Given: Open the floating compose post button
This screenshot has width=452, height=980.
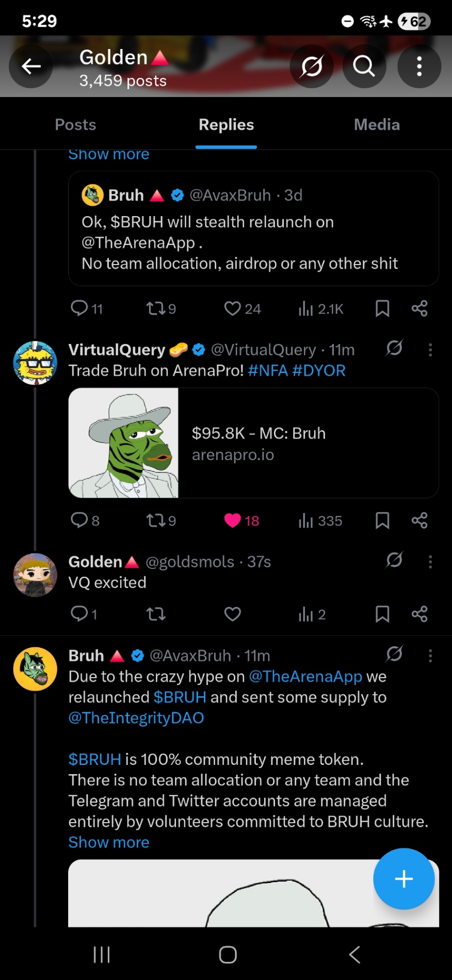Looking at the screenshot, I should tap(403, 878).
